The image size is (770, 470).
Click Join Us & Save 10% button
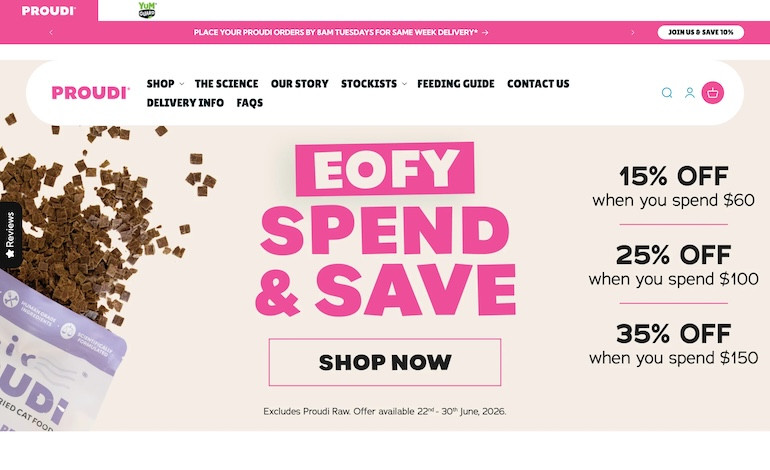coord(701,32)
